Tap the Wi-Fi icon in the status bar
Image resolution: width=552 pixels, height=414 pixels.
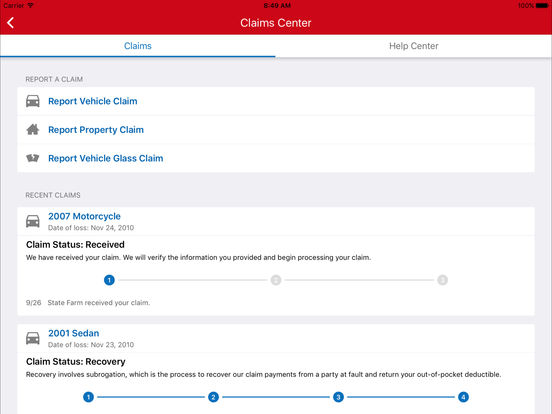click(x=30, y=6)
